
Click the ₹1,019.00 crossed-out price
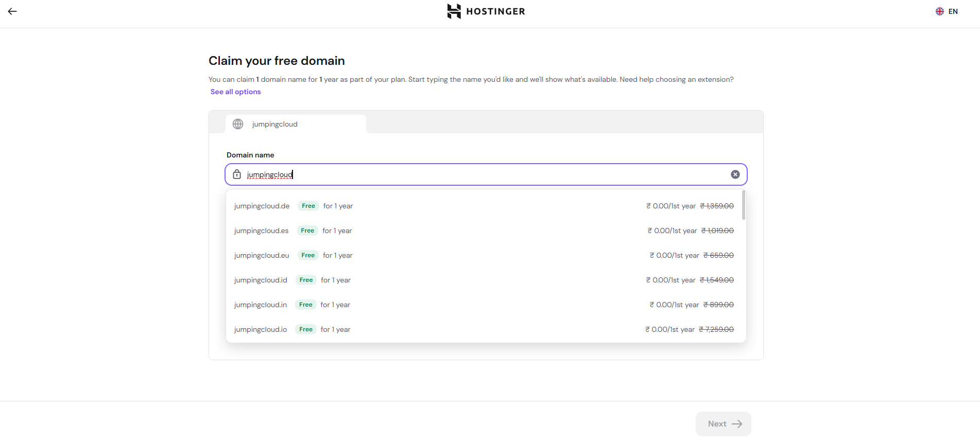click(717, 230)
